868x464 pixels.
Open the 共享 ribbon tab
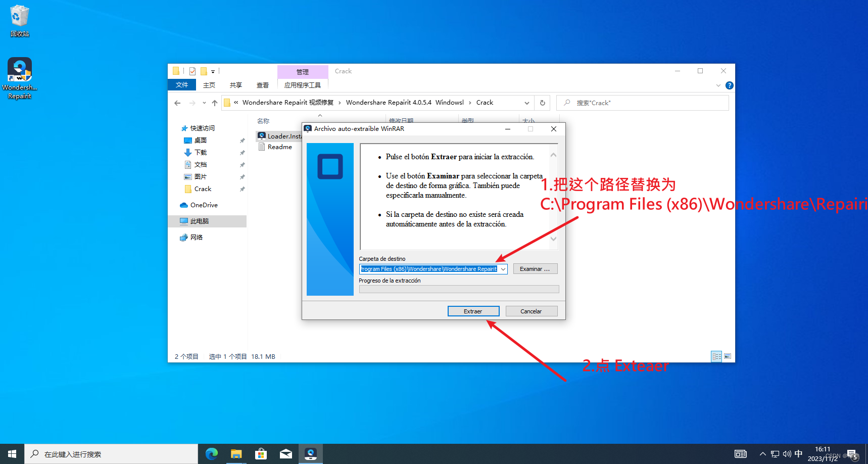(x=236, y=85)
